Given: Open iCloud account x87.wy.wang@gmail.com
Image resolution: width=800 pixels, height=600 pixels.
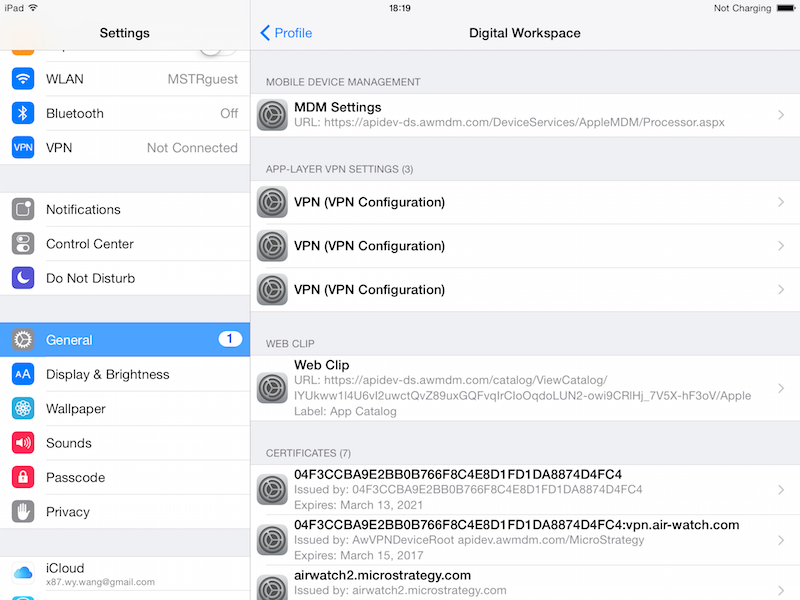Looking at the screenshot, I should click(125, 574).
